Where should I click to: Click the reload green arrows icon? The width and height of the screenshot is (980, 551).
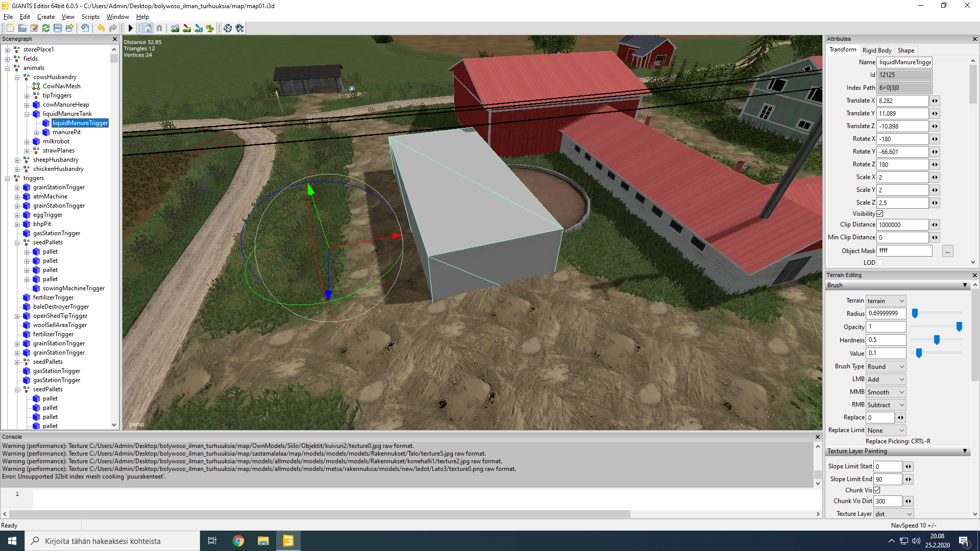(x=46, y=28)
